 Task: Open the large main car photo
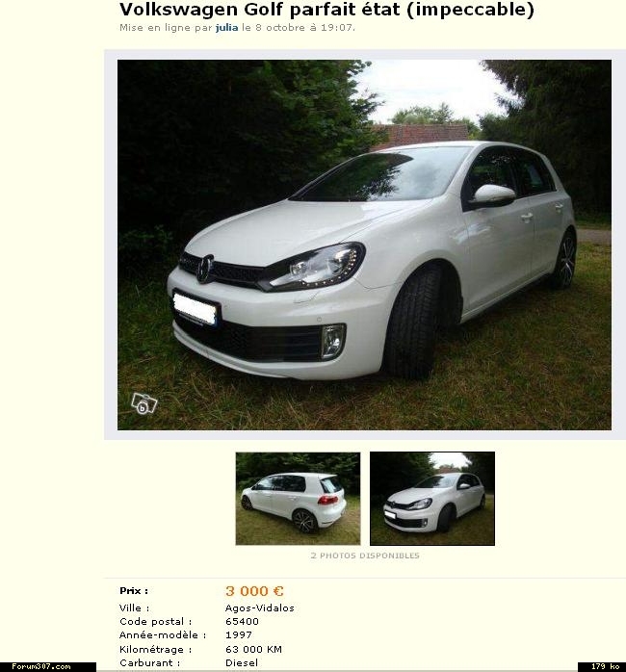[x=364, y=245]
